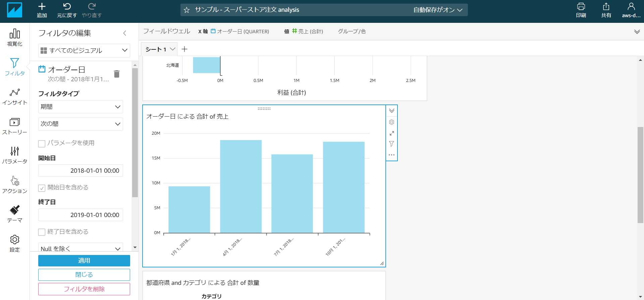Click the フィルタを削除 button
Screen dimensions: 644x300
84,289
